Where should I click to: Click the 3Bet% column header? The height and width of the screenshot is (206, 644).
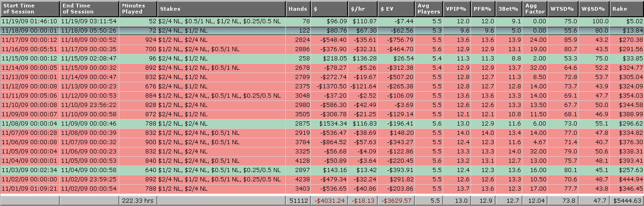(509, 8)
